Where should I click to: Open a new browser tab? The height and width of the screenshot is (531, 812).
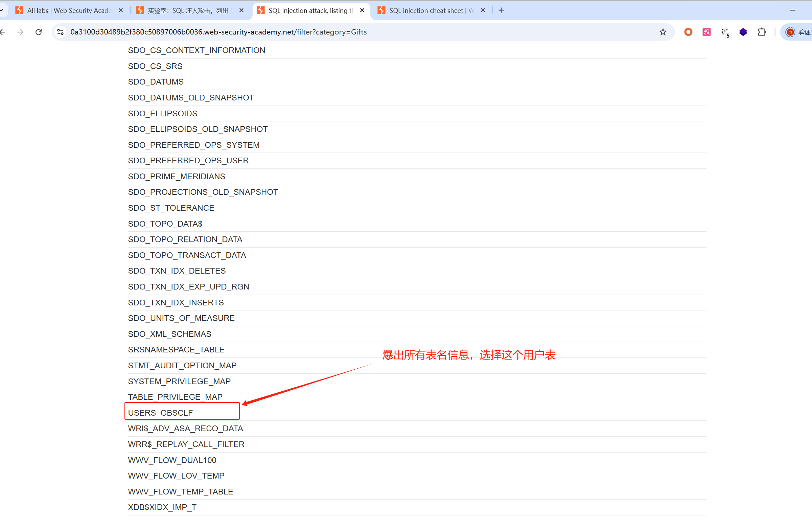(501, 10)
